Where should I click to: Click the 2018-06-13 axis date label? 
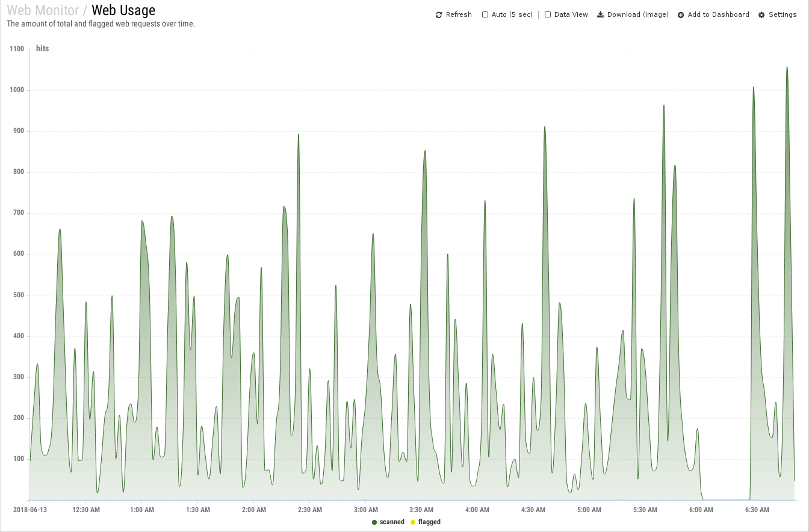[30, 510]
